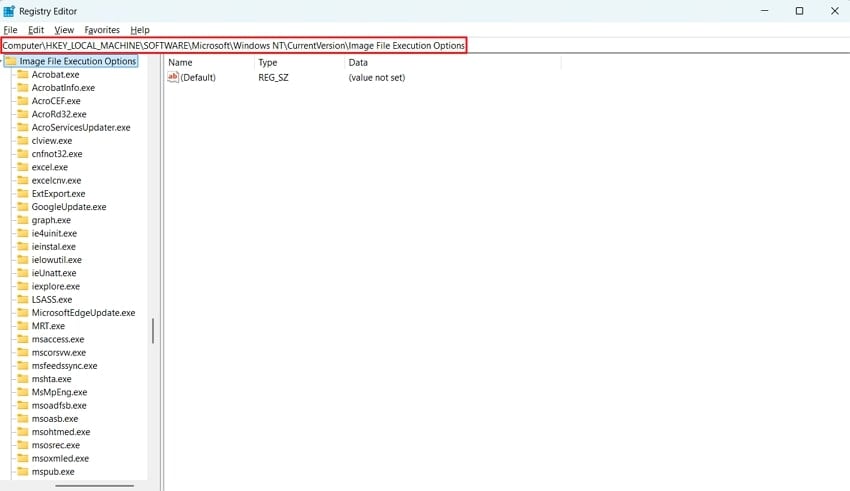The height and width of the screenshot is (491, 850).
Task: Select the msoasb.exe key label
Action: point(55,418)
